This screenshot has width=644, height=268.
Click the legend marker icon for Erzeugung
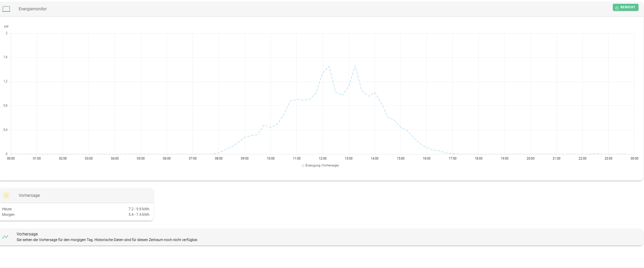tap(303, 166)
